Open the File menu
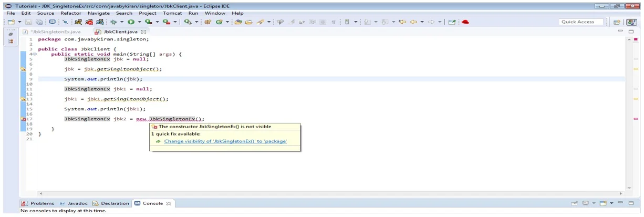Screen dimensions: 644x217 point(11,13)
